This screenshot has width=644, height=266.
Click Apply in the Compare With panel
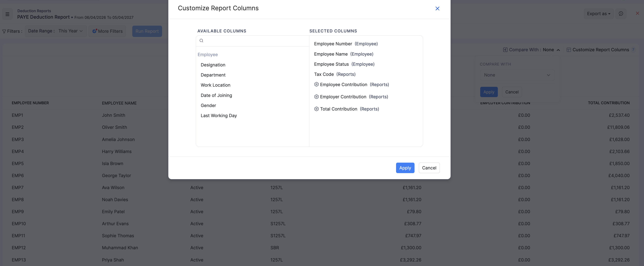[x=489, y=92]
